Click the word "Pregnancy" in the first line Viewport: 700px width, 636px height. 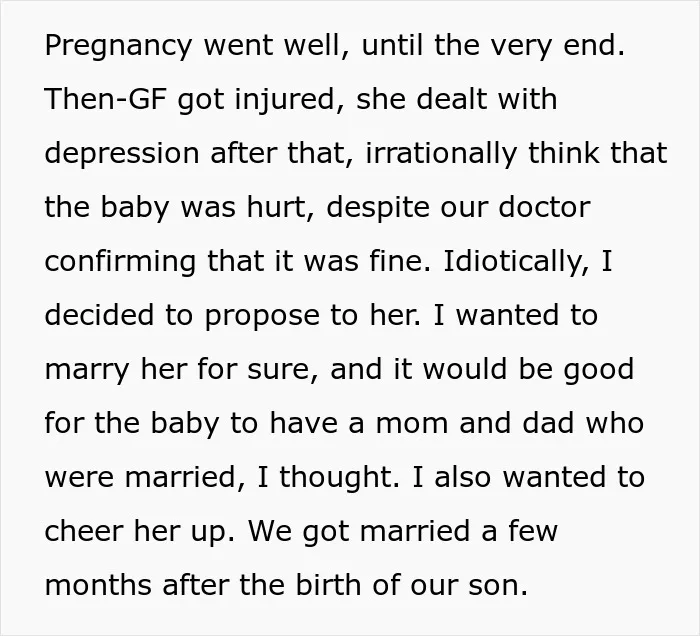click(x=118, y=46)
